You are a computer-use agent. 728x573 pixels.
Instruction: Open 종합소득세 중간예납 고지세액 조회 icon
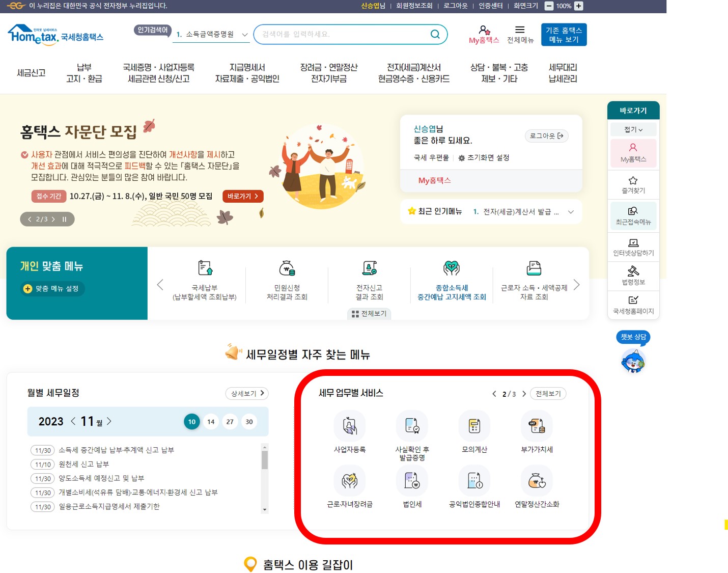pos(452,268)
